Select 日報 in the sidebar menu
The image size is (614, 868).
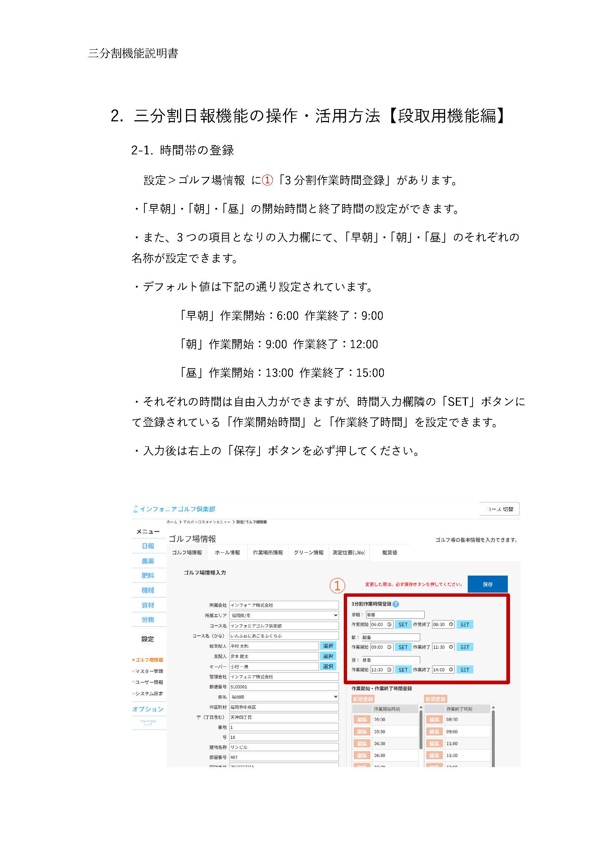coord(148,547)
